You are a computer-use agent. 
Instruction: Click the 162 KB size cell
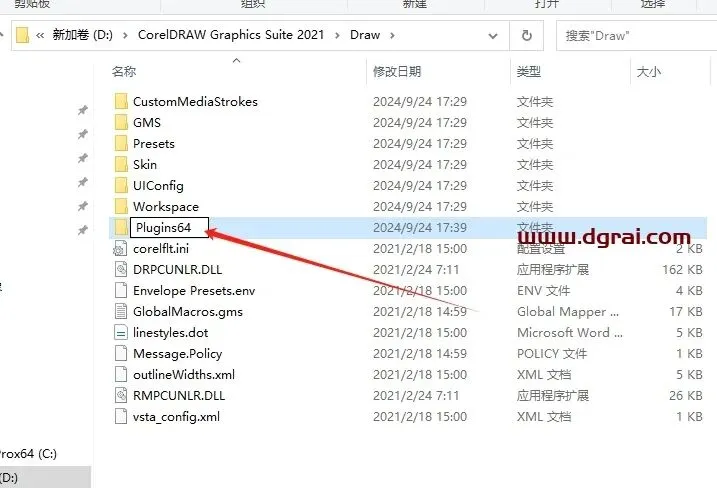[x=682, y=269]
